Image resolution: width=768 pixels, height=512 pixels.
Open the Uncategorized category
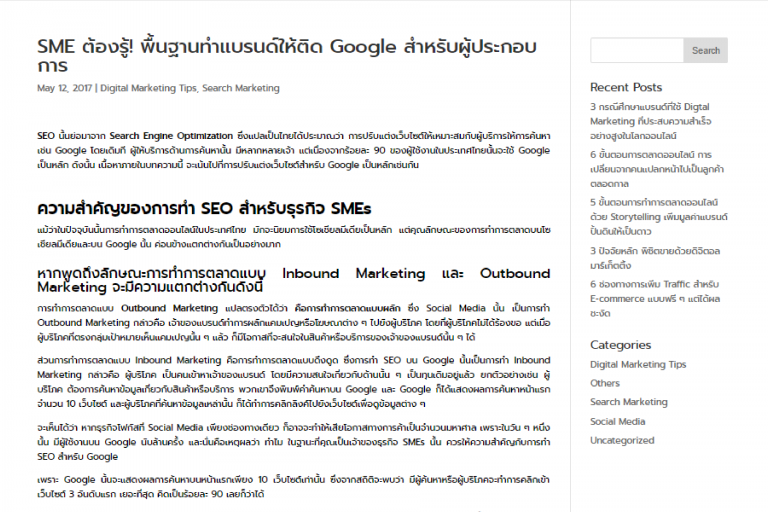click(x=622, y=440)
